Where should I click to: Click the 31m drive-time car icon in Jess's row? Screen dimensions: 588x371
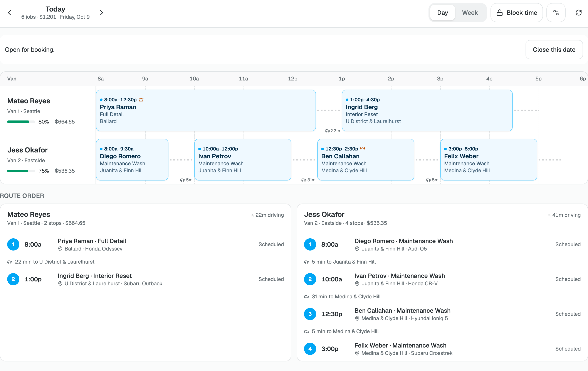[304, 180]
